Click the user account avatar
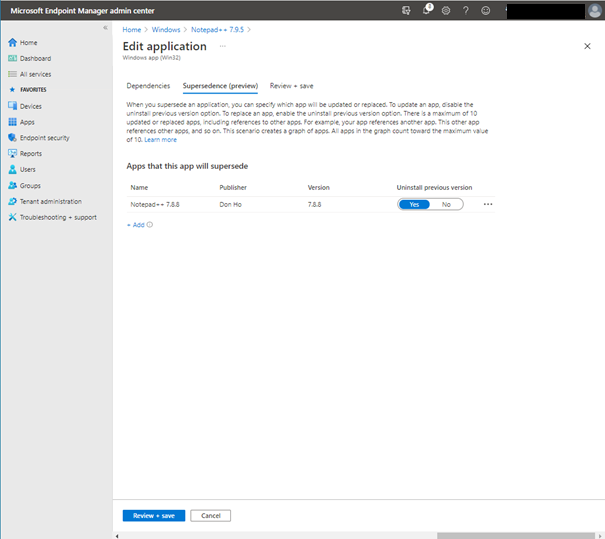 tap(595, 11)
